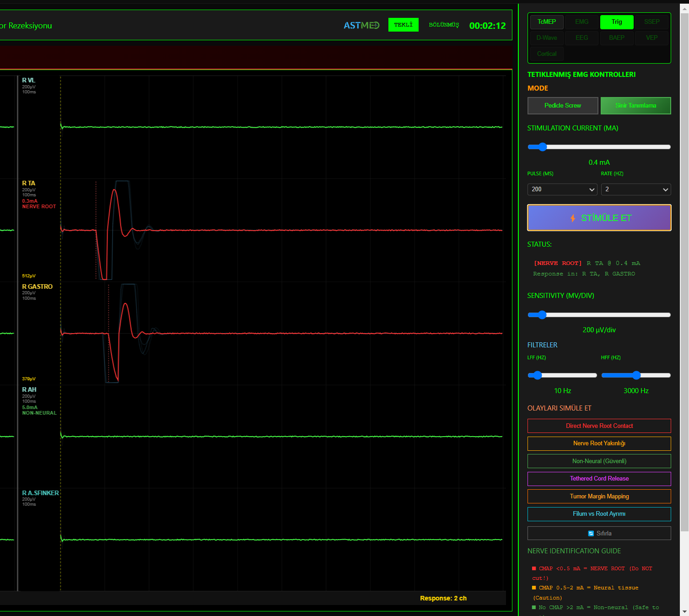Toggle the TEKLİ view mode
689x616 pixels.
click(403, 25)
